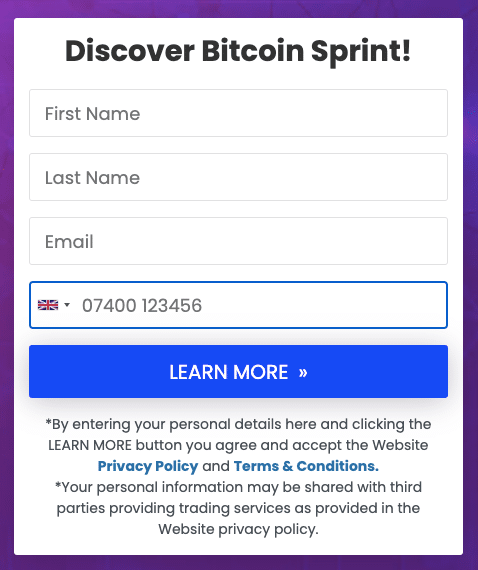The height and width of the screenshot is (570, 478).
Task: Focus the First Name field
Action: pos(238,113)
